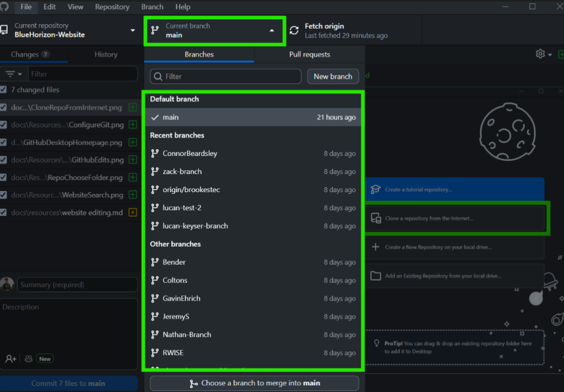Click the Current branch git icon
The width and height of the screenshot is (564, 392).
pos(155,30)
